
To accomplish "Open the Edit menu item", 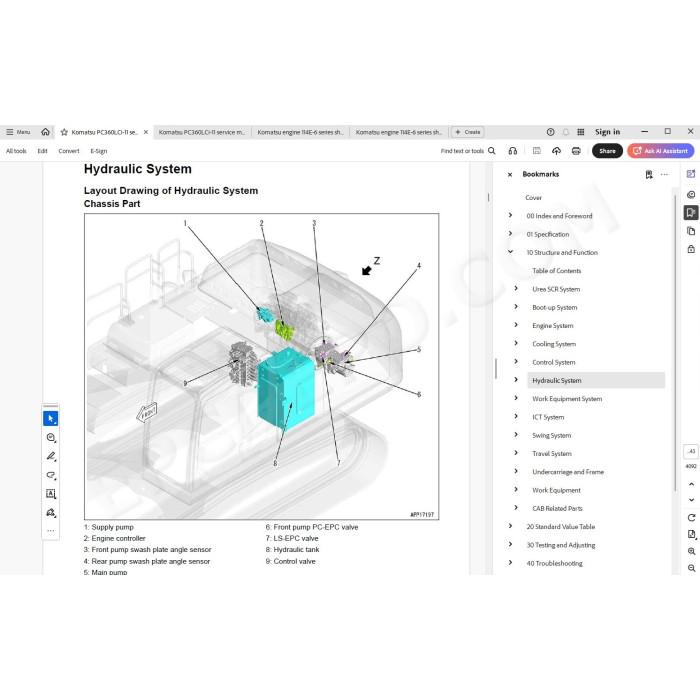I will point(42,151).
